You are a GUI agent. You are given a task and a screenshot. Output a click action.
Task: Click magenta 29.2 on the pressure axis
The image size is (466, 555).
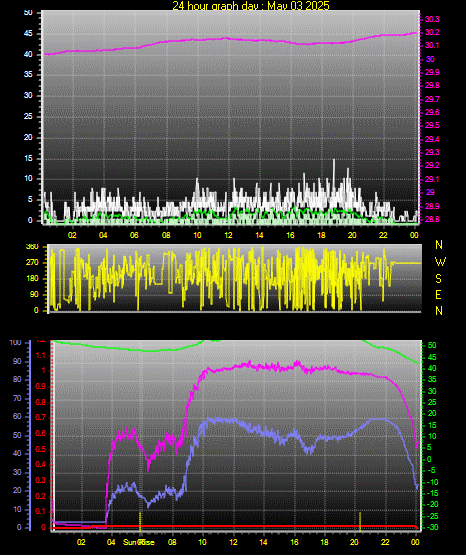pyautogui.click(x=432, y=165)
